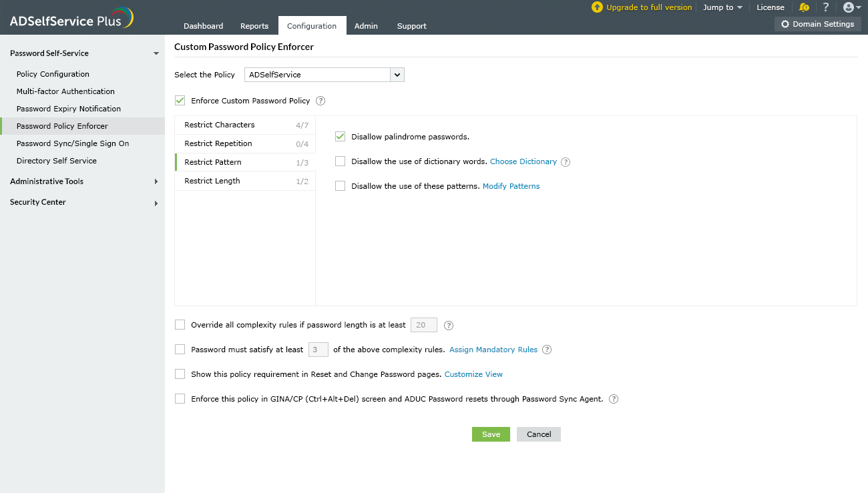Open the Admin tab
Screen dimensions: 868x493
tap(366, 26)
